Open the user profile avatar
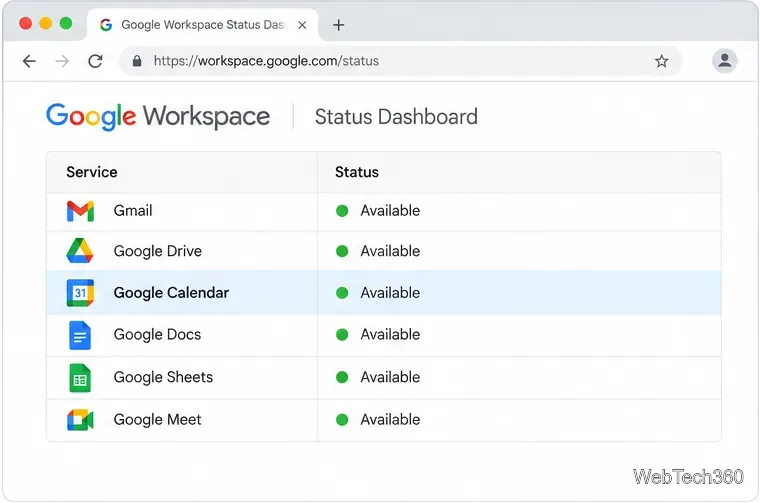Viewport: 760px width, 503px height. (725, 61)
